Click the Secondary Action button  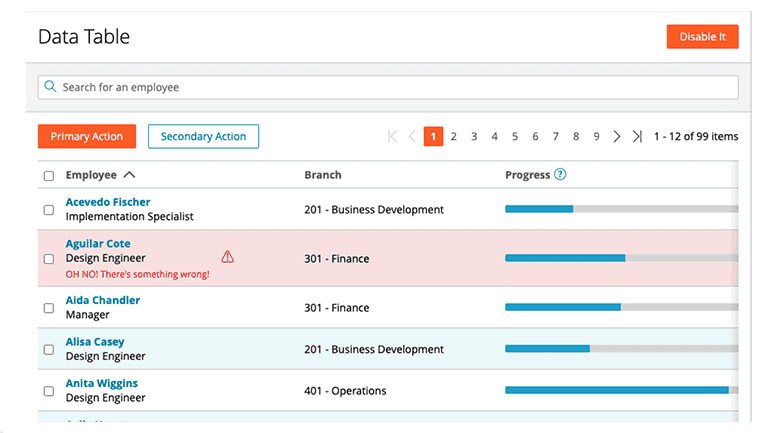tap(203, 136)
